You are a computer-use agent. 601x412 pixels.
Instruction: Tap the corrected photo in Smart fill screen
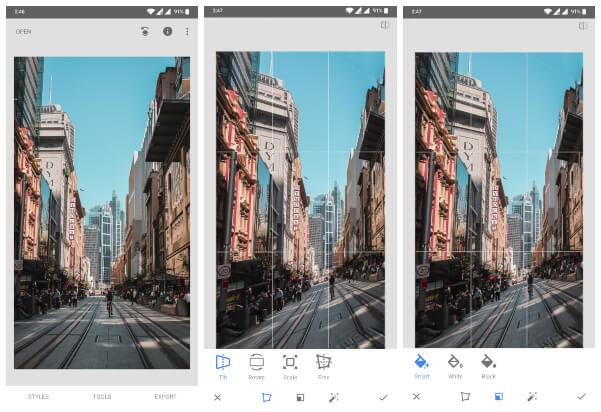(x=499, y=200)
